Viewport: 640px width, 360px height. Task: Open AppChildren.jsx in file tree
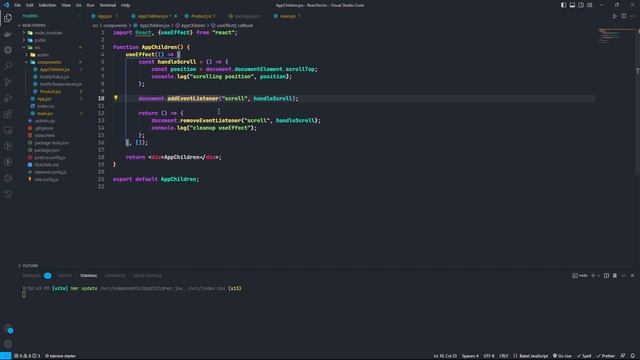tap(54, 69)
